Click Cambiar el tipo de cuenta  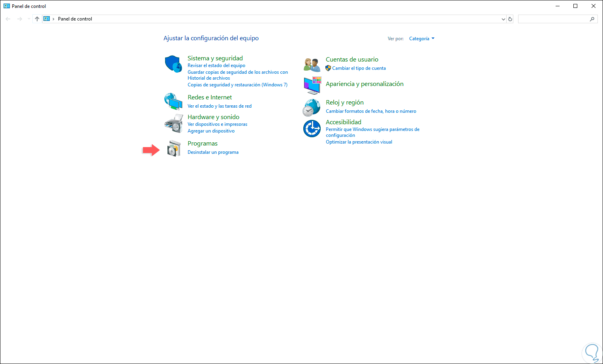pos(359,68)
